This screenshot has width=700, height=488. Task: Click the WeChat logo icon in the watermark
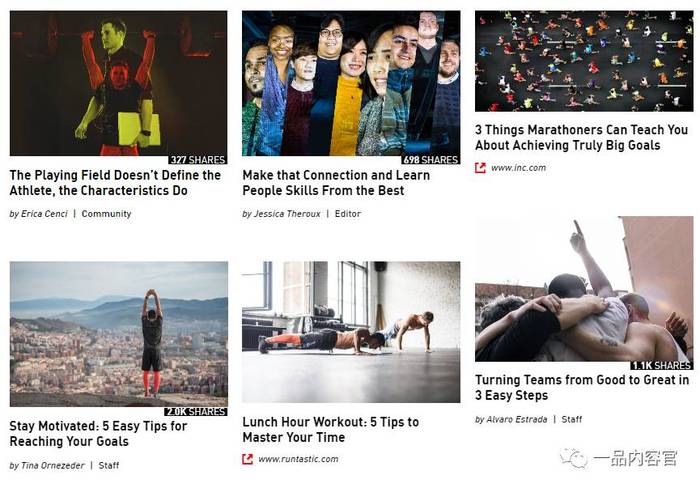click(574, 458)
